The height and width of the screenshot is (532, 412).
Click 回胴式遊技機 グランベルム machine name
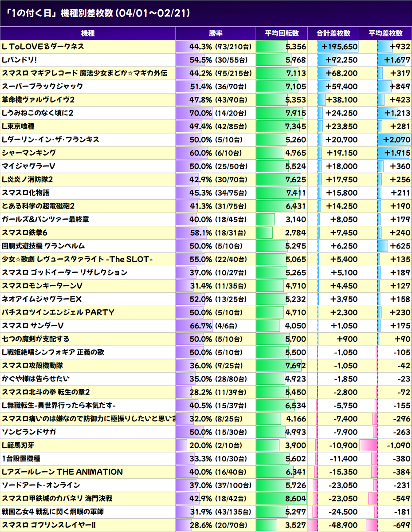43,246
